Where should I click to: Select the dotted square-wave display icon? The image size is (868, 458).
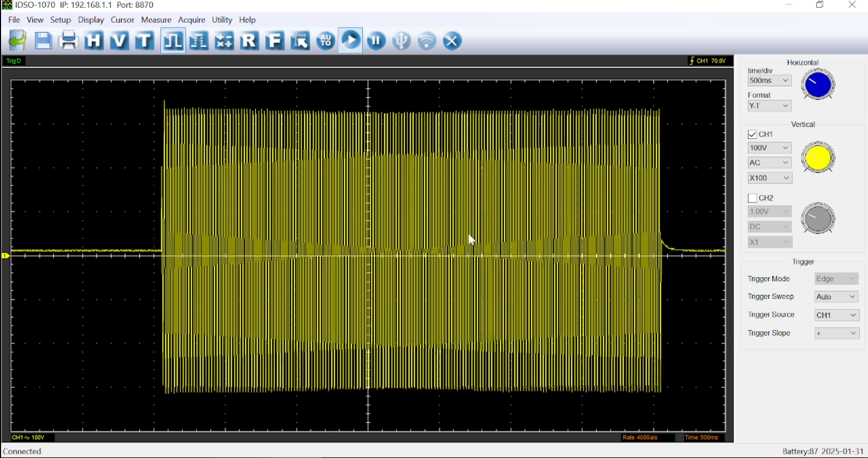(x=199, y=41)
